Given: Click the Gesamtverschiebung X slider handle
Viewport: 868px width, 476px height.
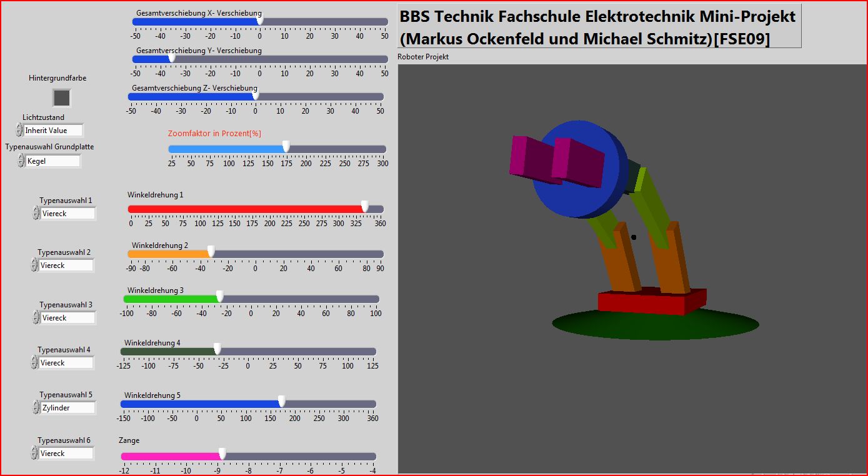Looking at the screenshot, I should (x=260, y=21).
